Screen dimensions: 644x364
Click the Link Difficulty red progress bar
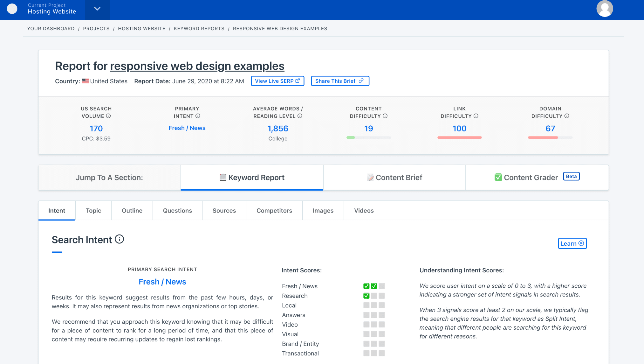459,137
